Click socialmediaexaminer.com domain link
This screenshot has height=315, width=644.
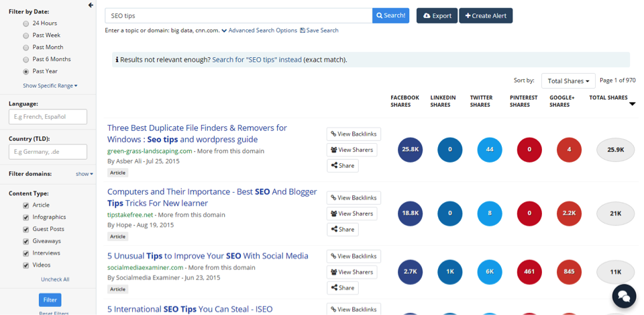click(145, 268)
